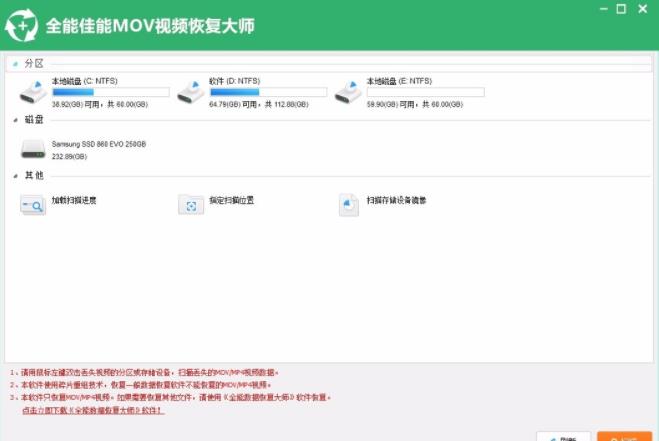Choose the 指定扫描位置 option label

pos(231,201)
